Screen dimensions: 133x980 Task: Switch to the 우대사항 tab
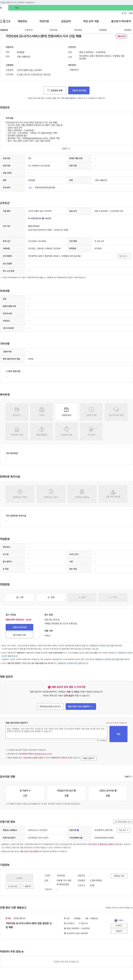(x=53, y=30)
